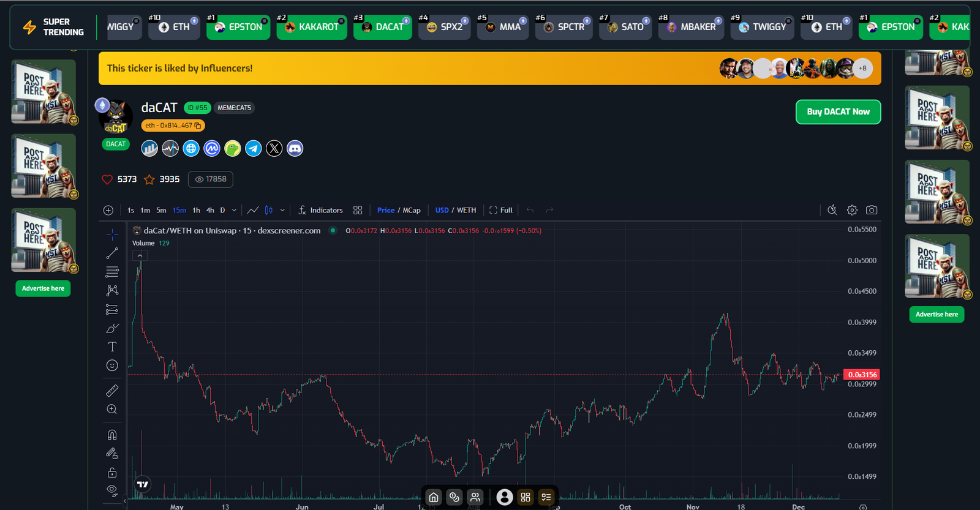Open the Indicators menu
The image size is (980, 510).
click(320, 210)
